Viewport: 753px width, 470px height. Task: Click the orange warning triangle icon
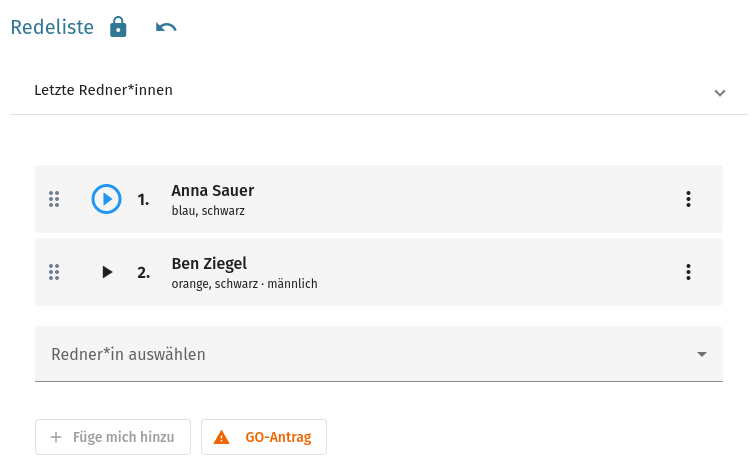pyautogui.click(x=221, y=437)
